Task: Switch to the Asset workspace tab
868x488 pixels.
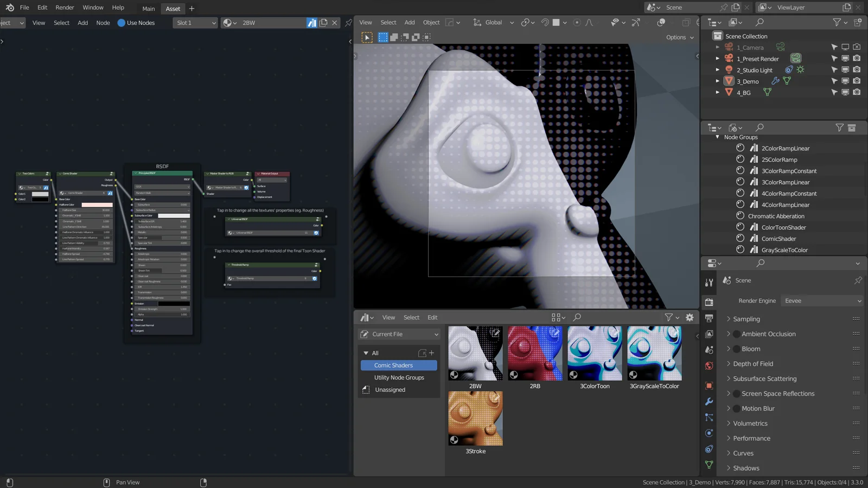Action: (x=173, y=9)
